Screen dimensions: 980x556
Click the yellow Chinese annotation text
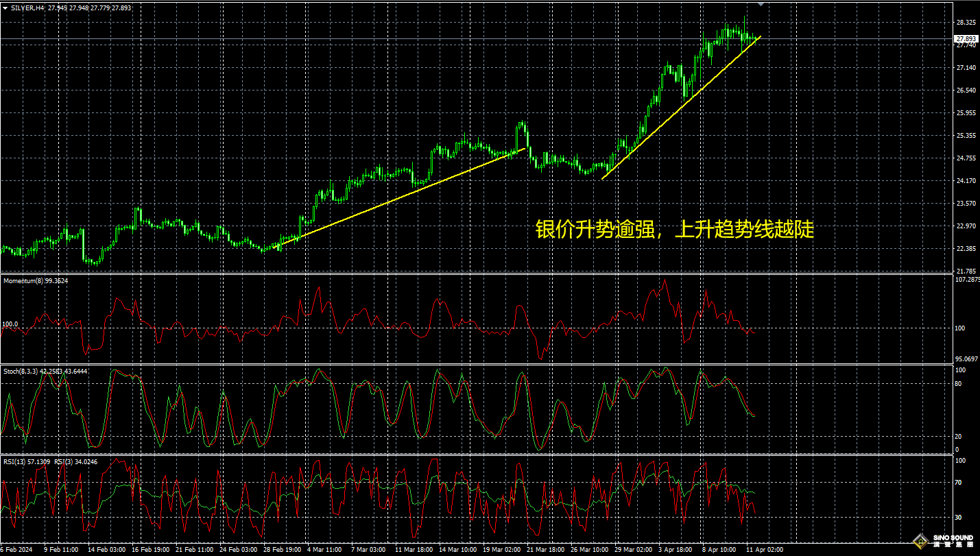pyautogui.click(x=674, y=230)
